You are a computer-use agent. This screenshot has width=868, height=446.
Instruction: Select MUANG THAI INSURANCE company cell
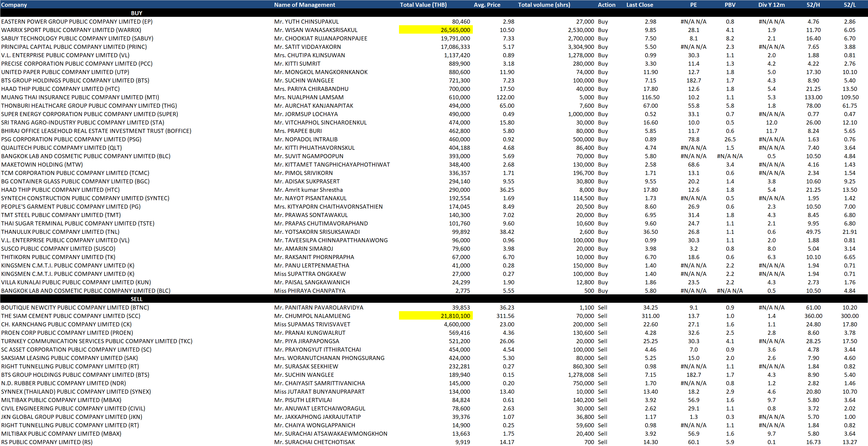click(80, 97)
